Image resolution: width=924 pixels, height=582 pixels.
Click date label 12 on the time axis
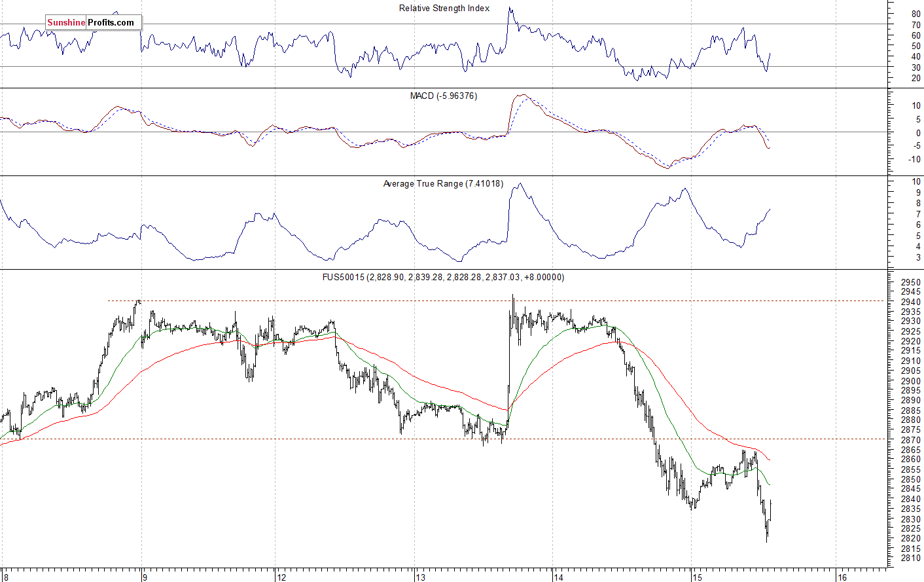point(281,577)
